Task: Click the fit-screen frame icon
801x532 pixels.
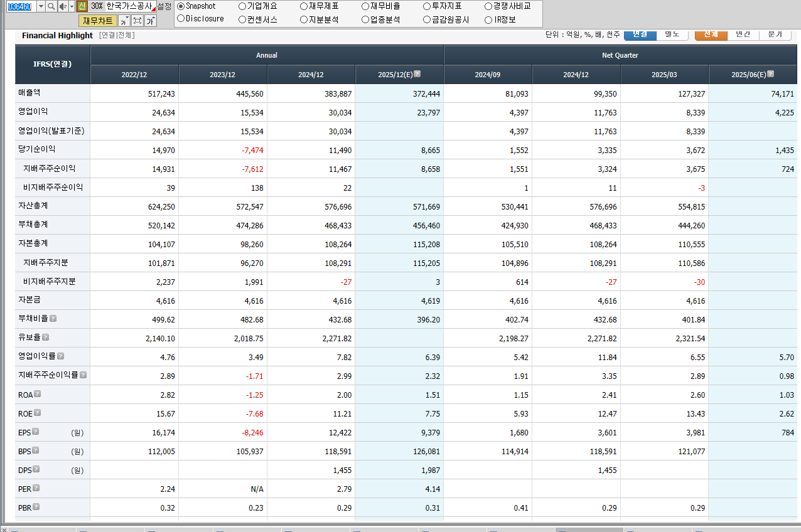Action: point(137,21)
